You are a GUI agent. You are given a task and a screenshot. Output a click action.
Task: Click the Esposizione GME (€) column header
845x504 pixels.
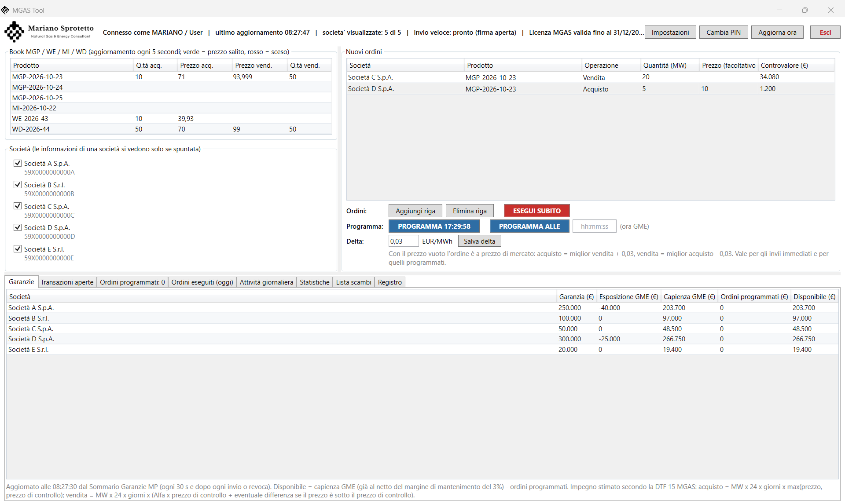click(628, 297)
